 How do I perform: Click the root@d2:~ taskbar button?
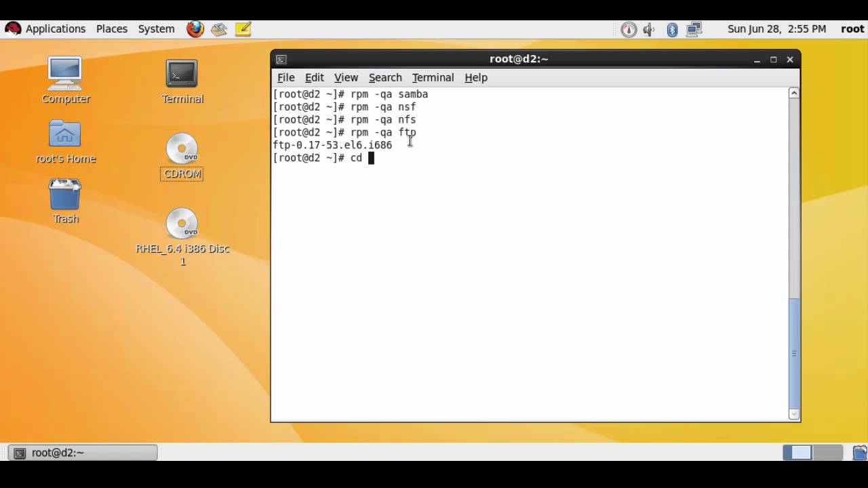point(83,452)
